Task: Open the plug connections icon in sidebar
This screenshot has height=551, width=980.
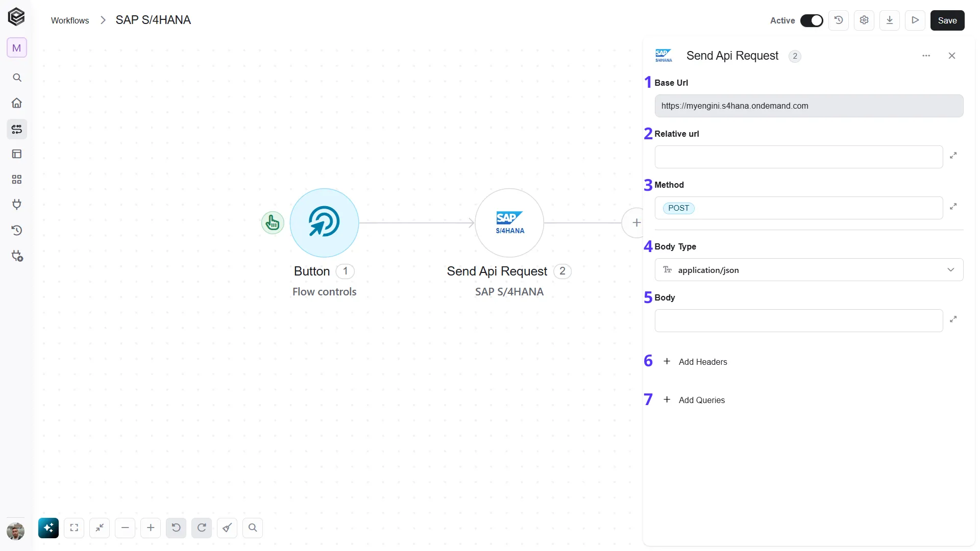Action: 17,205
